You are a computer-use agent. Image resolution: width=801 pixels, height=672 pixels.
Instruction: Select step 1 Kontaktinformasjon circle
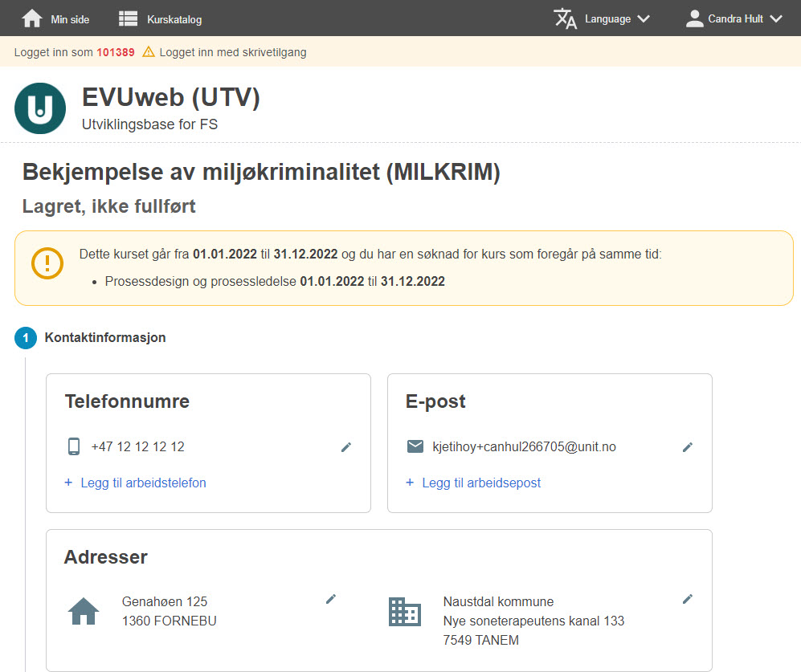(x=26, y=338)
